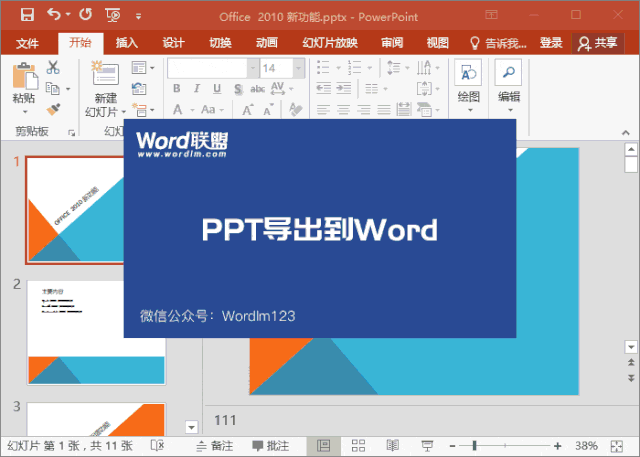The width and height of the screenshot is (640, 457).
Task: Click the Reset slide icon
Action: (x=139, y=89)
